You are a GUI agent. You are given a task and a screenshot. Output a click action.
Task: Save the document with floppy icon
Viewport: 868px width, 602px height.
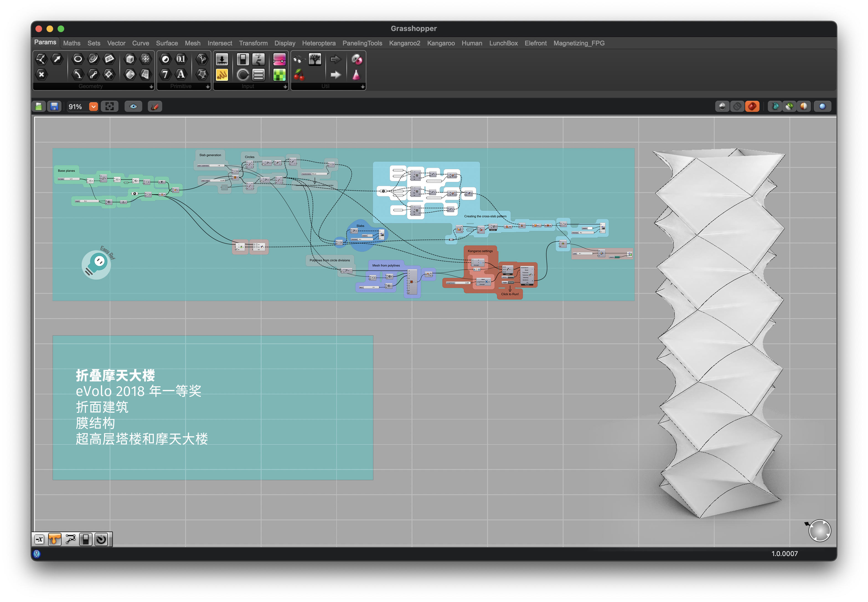click(54, 107)
